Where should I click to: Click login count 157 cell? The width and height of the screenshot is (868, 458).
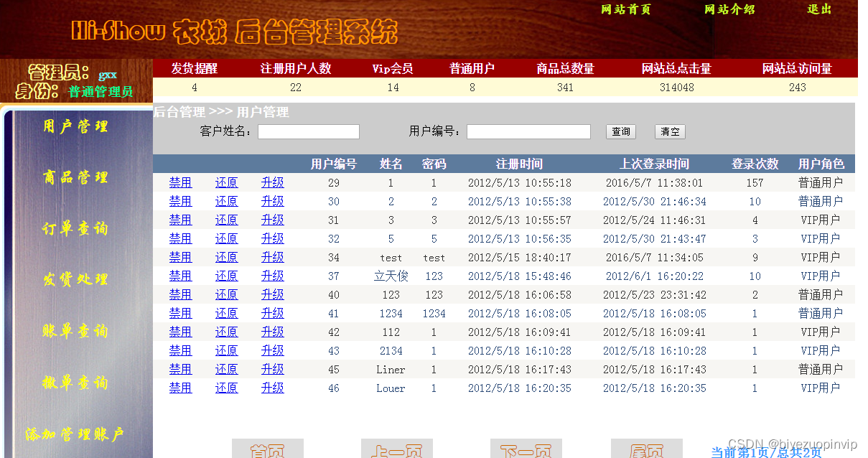pos(755,182)
